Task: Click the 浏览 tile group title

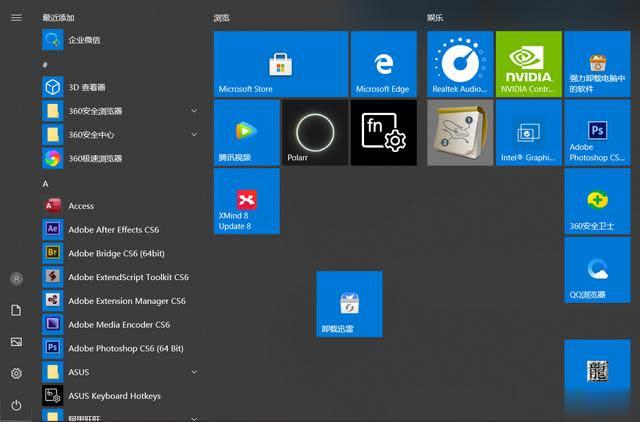Action: pos(222,18)
